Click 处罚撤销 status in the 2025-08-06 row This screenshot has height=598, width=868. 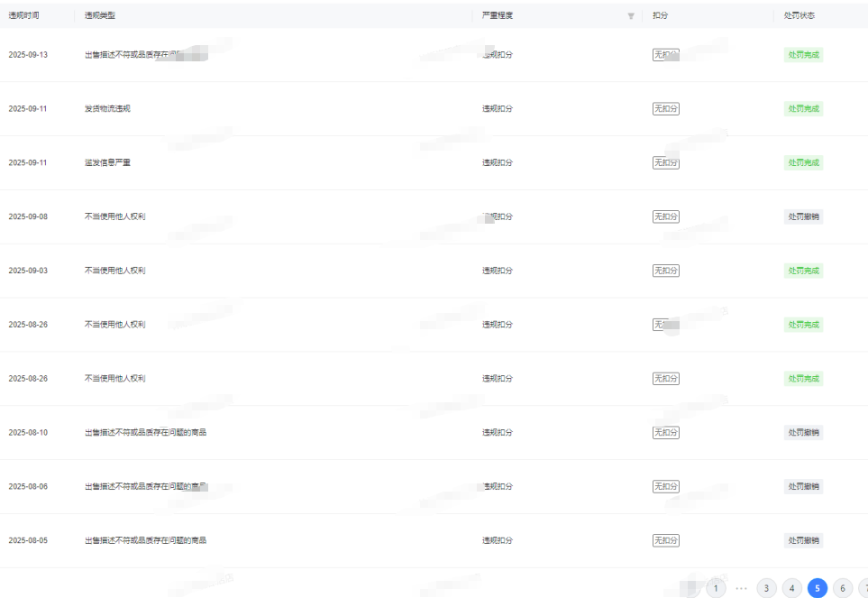click(x=803, y=487)
